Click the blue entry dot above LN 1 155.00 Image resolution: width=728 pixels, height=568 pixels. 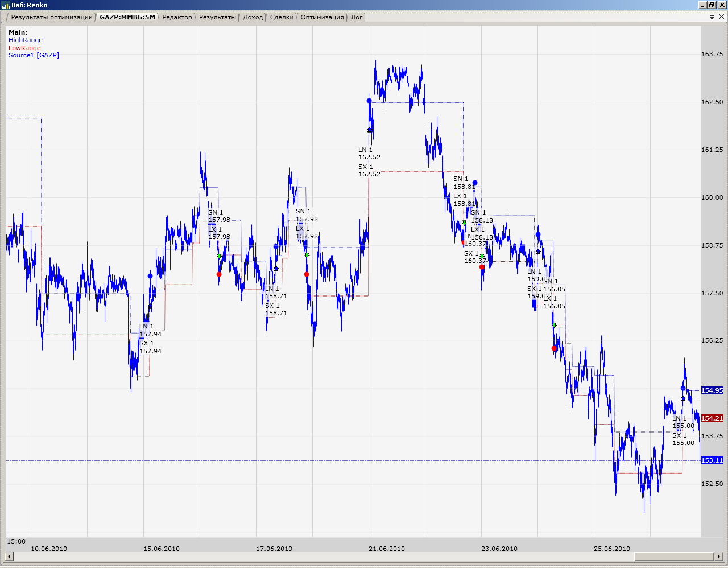683,388
